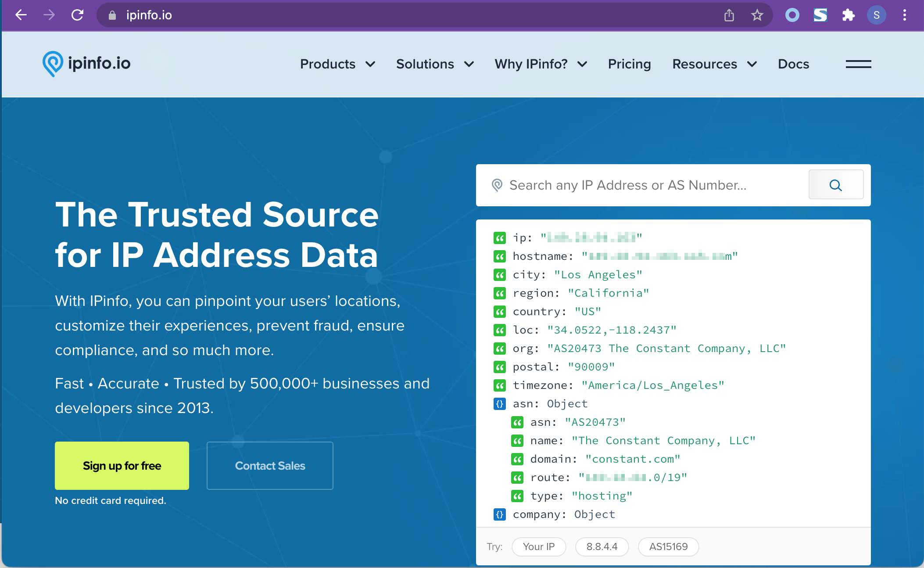Try the AS15169 sample chip
924x568 pixels.
(669, 546)
